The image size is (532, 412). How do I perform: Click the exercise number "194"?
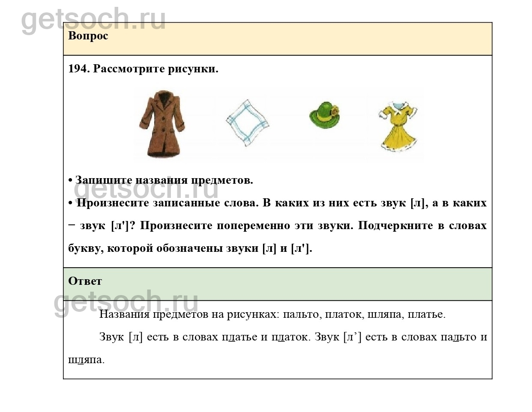pyautogui.click(x=78, y=69)
